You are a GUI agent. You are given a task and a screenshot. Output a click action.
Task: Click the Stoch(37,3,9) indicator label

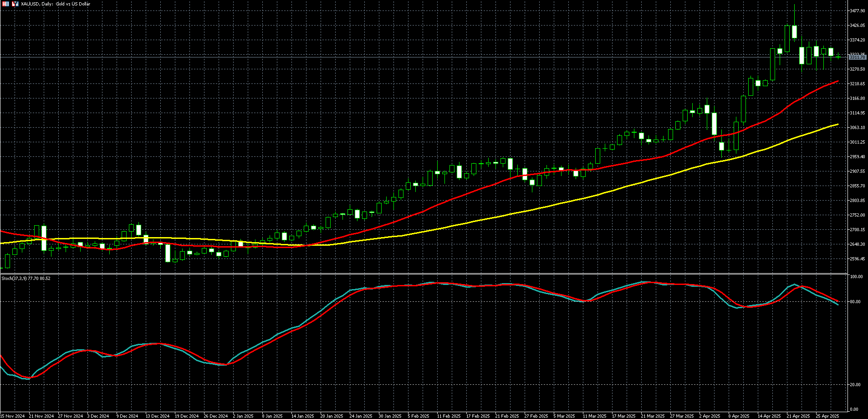point(26,278)
